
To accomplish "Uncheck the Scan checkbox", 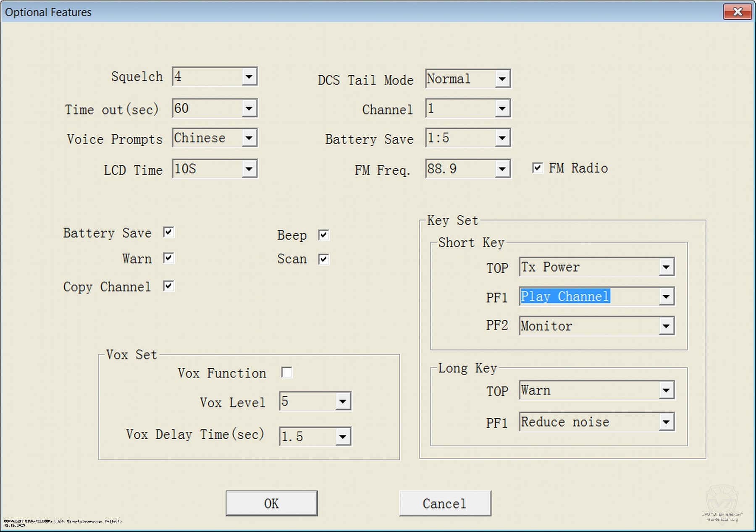I will coord(323,259).
